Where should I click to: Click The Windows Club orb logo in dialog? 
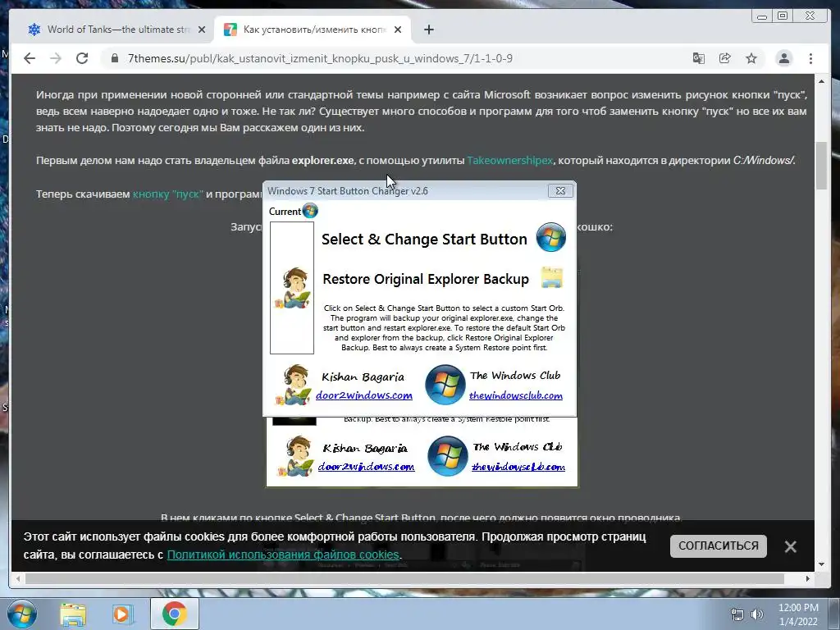[445, 385]
